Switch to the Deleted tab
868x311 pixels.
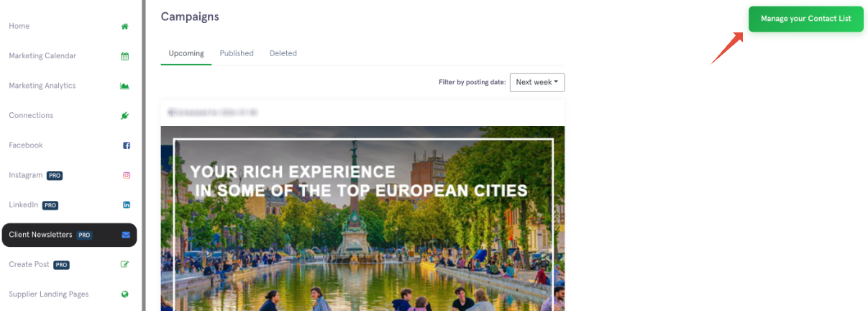pyautogui.click(x=283, y=53)
